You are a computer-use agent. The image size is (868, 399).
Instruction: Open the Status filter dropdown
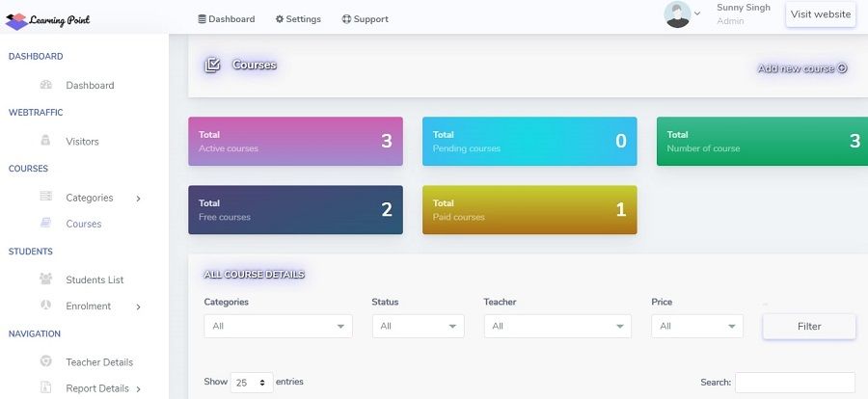click(x=419, y=326)
